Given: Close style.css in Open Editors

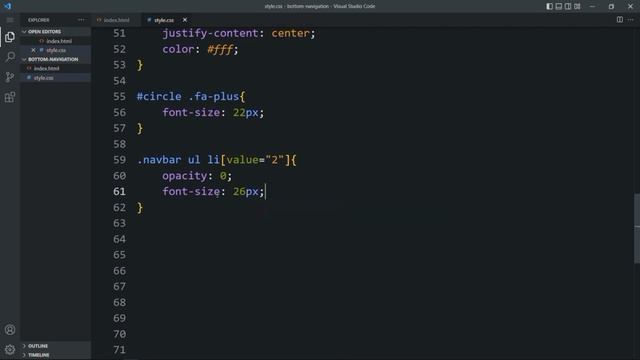Looking at the screenshot, I should coord(33,50).
